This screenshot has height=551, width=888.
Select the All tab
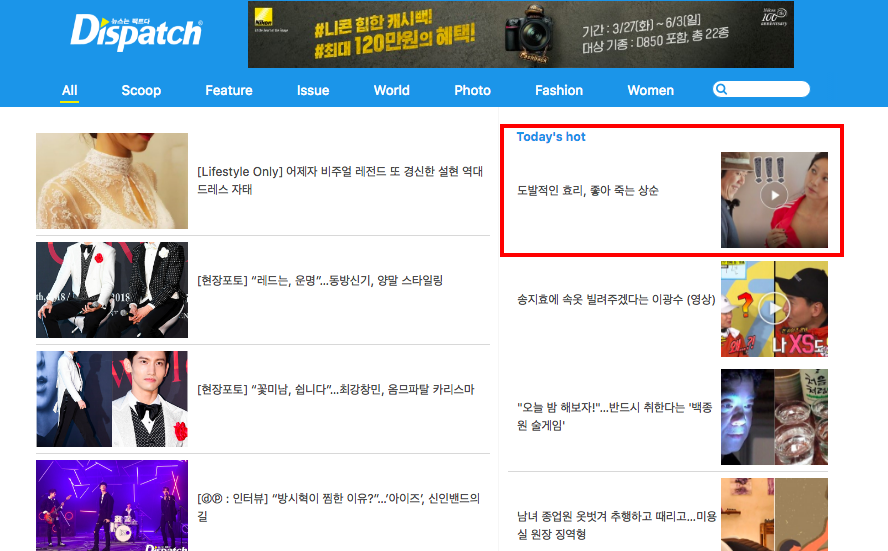click(x=70, y=91)
